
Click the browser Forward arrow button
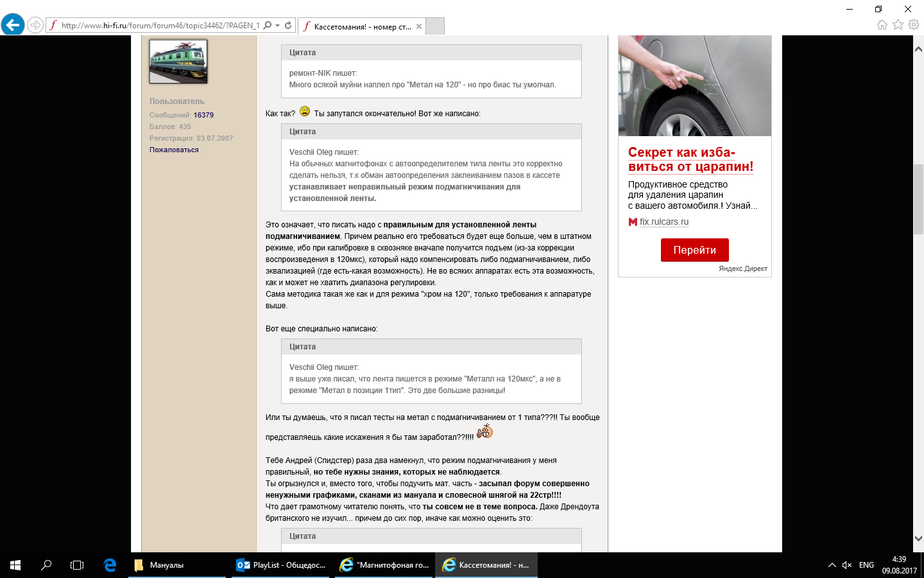coord(35,25)
